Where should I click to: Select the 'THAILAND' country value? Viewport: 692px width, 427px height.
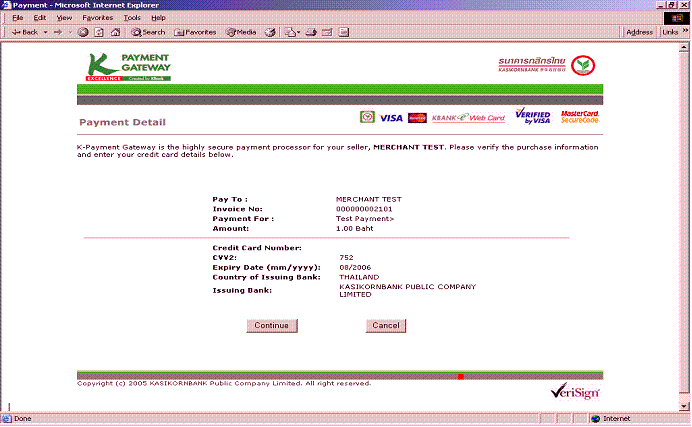point(359,277)
